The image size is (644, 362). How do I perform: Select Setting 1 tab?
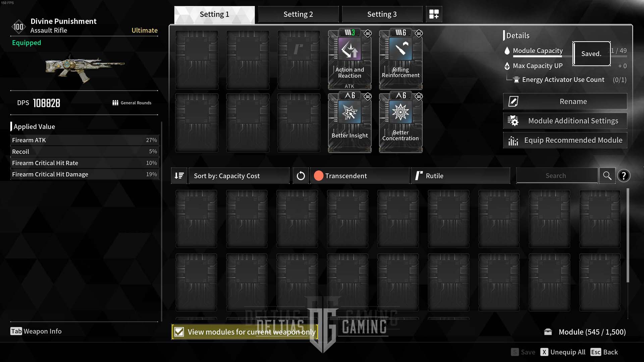214,14
